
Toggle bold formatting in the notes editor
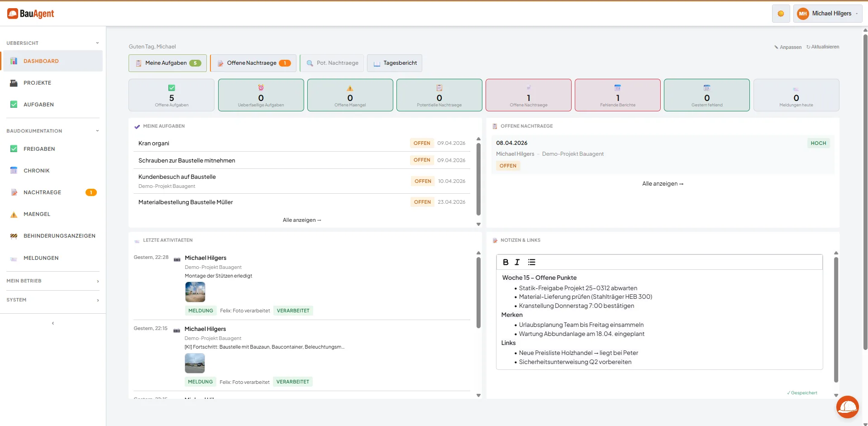click(x=506, y=262)
